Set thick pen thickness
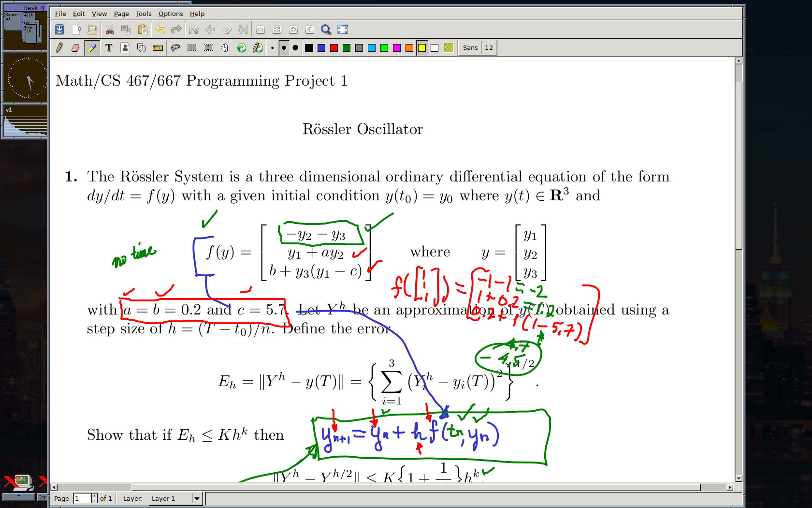The width and height of the screenshot is (812, 508). tap(295, 48)
